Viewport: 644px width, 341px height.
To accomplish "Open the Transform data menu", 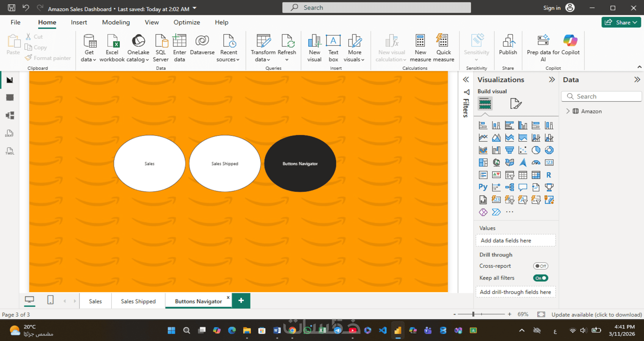I will click(263, 48).
